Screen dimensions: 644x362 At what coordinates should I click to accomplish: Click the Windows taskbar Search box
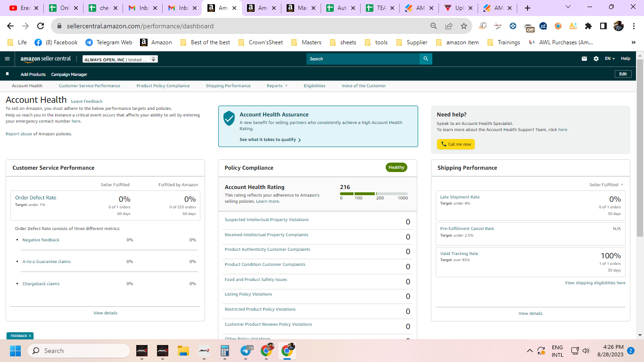(x=78, y=351)
